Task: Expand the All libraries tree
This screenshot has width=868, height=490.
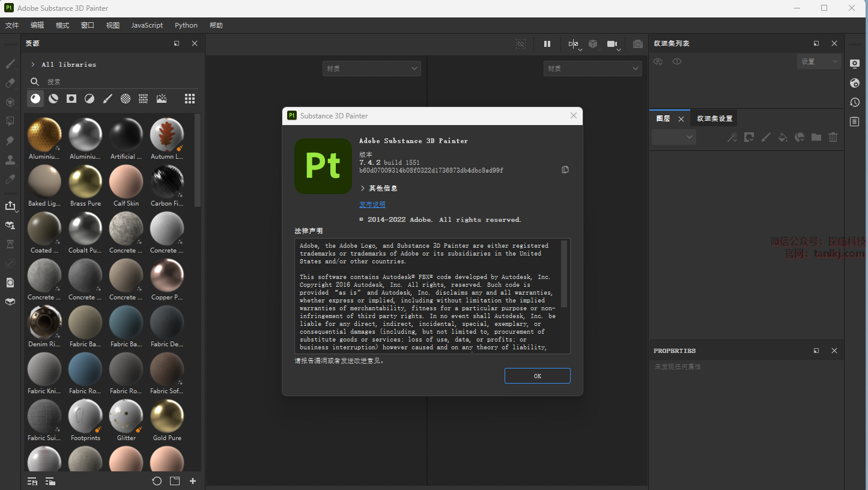Action: click(x=33, y=64)
